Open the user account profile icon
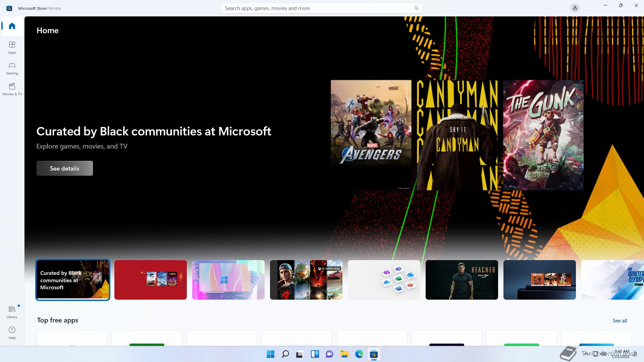The width and height of the screenshot is (644, 362). [x=575, y=8]
